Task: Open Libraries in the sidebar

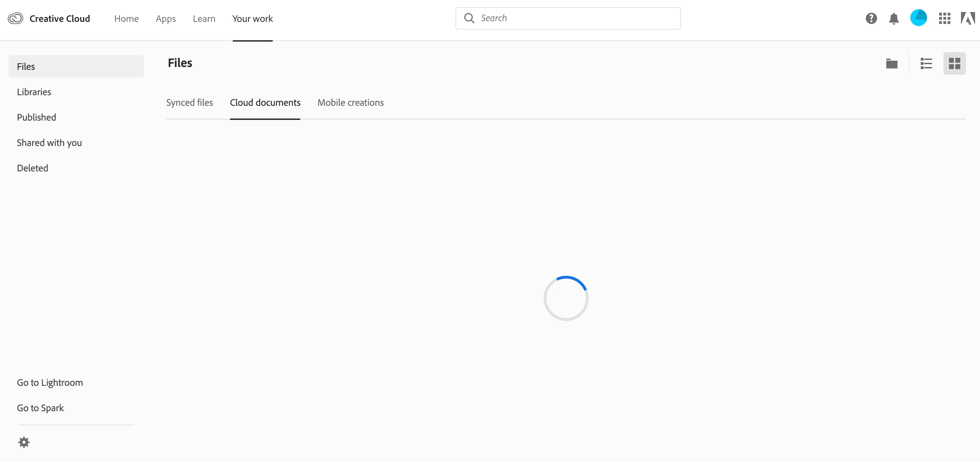Action: point(34,92)
